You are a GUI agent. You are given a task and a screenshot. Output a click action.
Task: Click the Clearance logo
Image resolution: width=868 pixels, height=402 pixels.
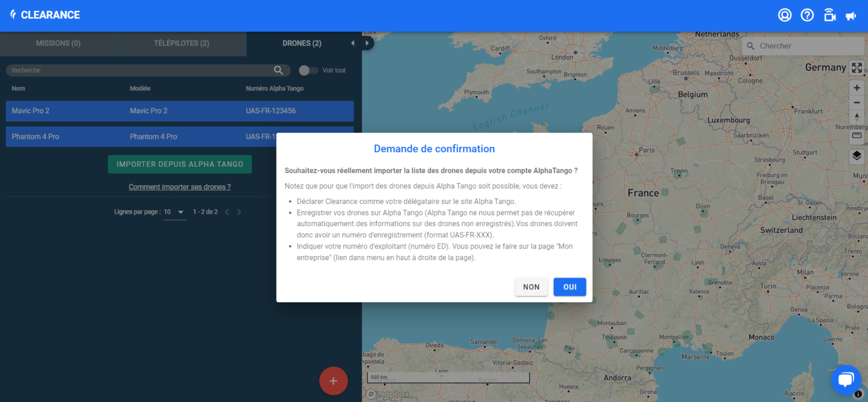click(x=45, y=15)
